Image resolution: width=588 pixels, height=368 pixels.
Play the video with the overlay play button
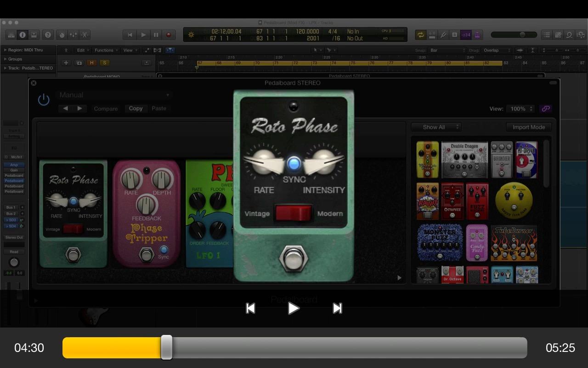click(294, 308)
